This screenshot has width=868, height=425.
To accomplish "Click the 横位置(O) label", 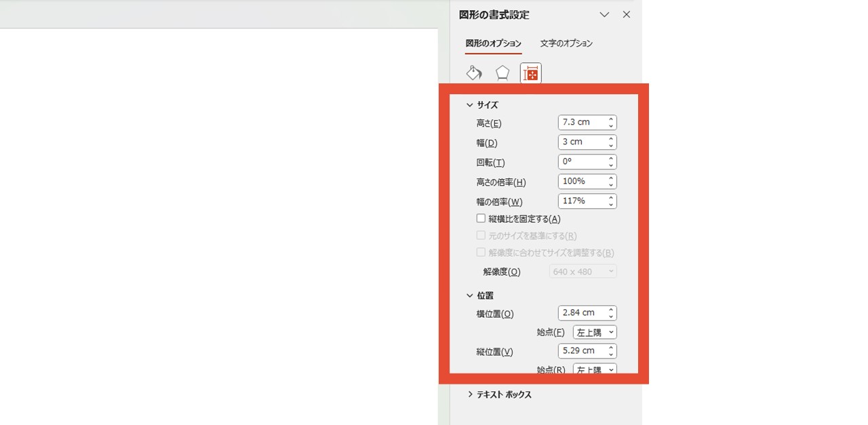I will 495,314.
